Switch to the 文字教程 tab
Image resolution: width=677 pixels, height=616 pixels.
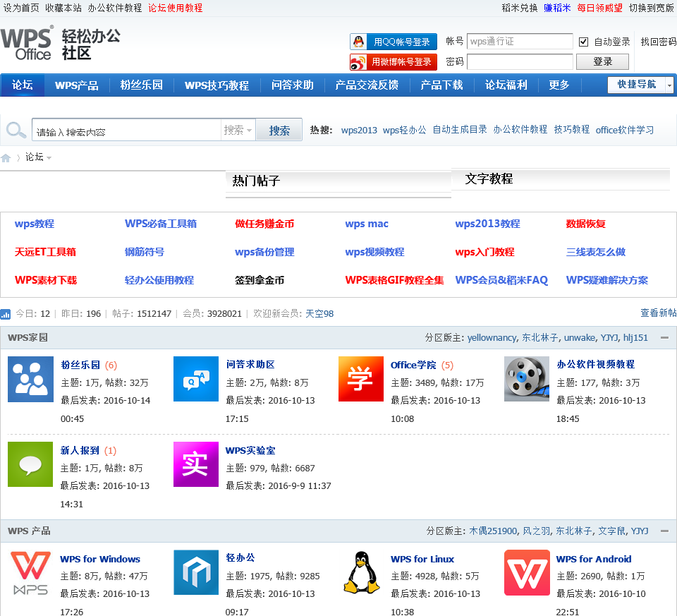(x=489, y=179)
